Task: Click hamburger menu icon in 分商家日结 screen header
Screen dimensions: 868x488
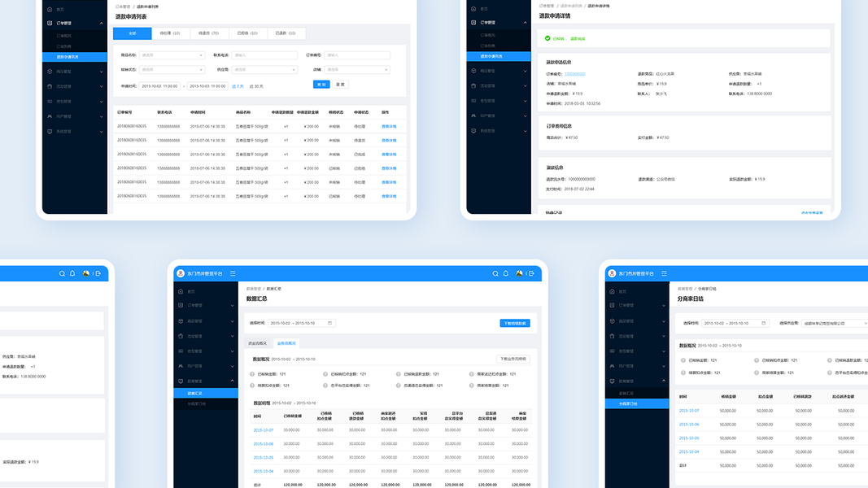Action: click(664, 273)
